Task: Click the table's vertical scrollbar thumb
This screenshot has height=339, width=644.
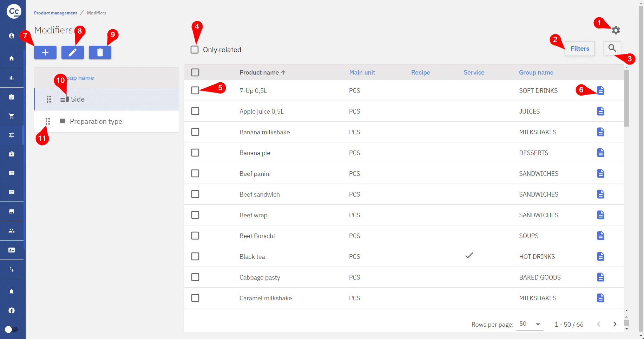Action: [626, 98]
